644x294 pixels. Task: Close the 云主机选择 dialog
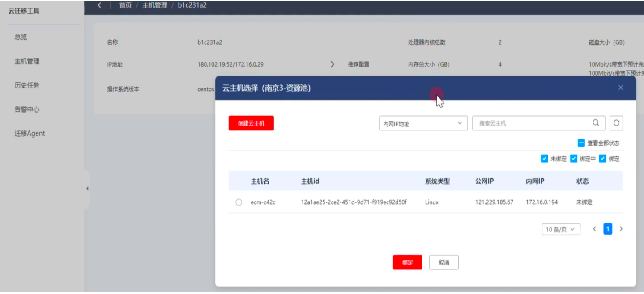620,88
